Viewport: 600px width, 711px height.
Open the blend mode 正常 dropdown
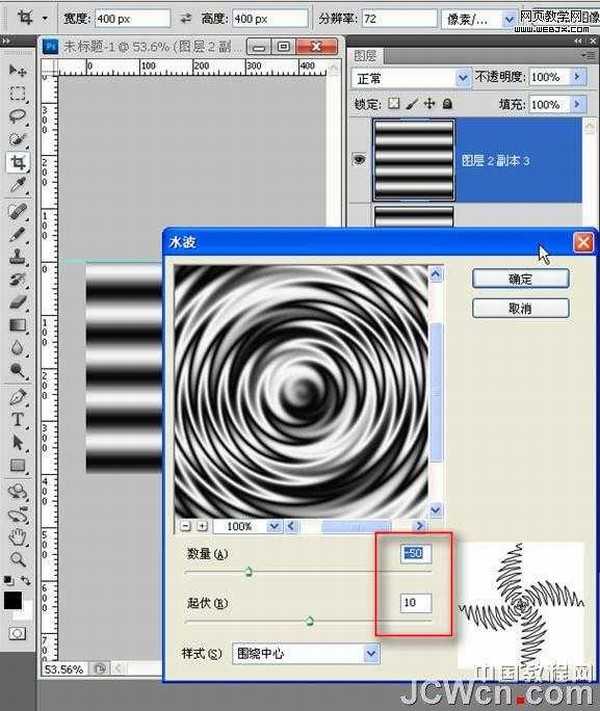[463, 78]
